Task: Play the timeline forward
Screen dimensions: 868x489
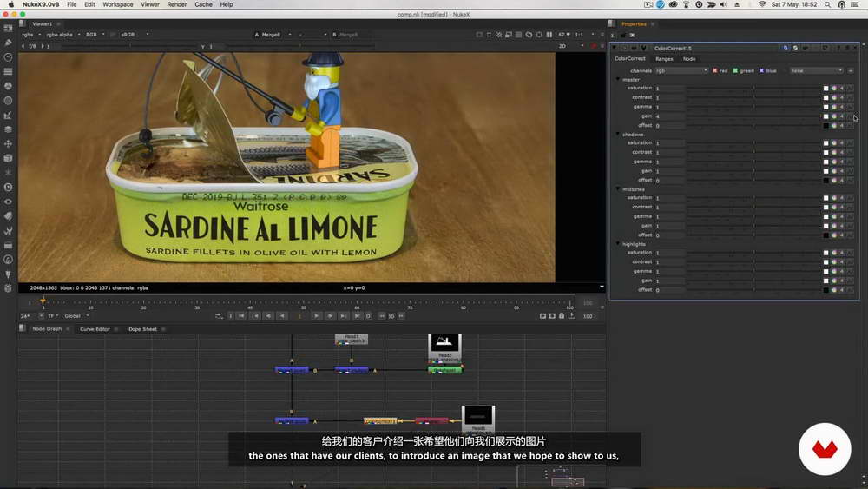Action: (316, 315)
